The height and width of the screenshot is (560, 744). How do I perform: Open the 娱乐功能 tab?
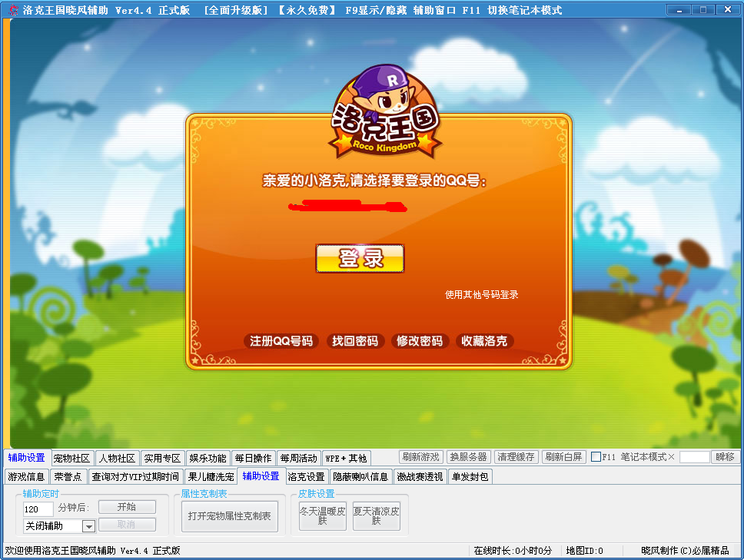[208, 458]
